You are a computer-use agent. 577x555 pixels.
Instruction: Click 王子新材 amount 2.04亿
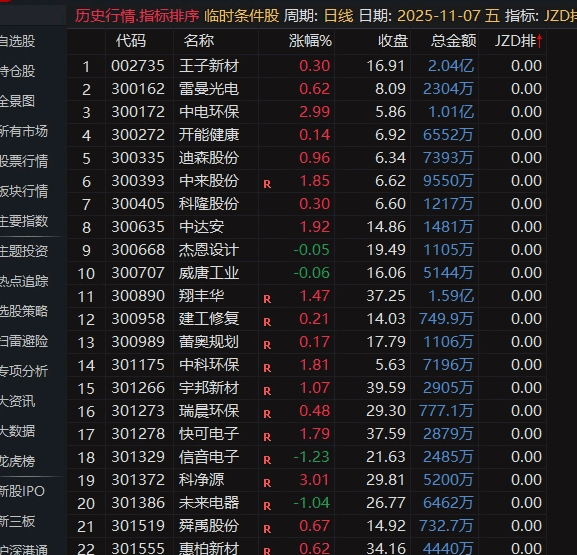[451, 66]
